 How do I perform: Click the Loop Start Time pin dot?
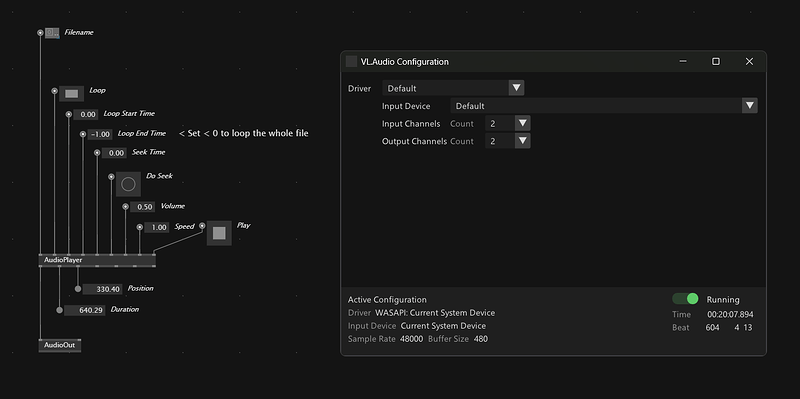click(x=69, y=114)
